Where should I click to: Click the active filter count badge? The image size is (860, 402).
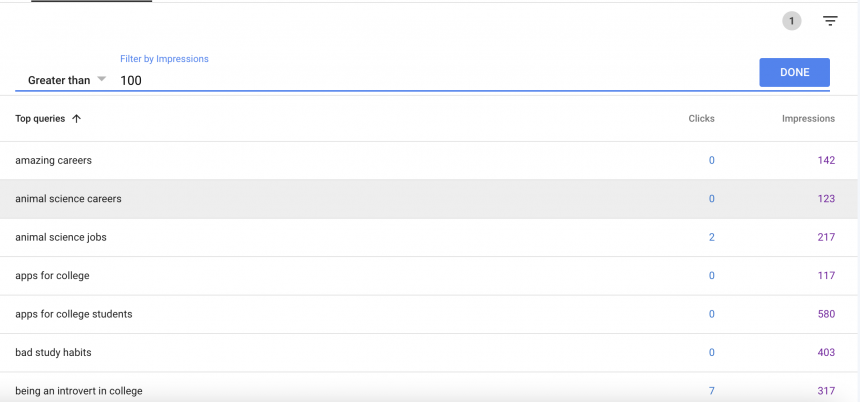(x=792, y=21)
